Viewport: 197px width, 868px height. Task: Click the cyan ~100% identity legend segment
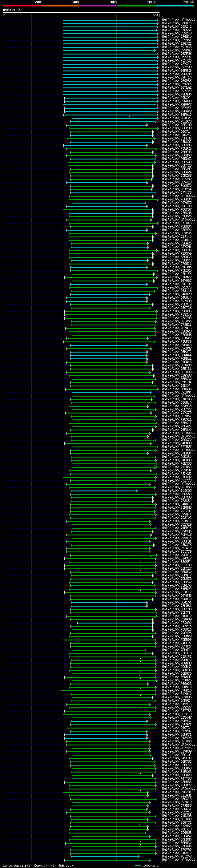point(175,6)
